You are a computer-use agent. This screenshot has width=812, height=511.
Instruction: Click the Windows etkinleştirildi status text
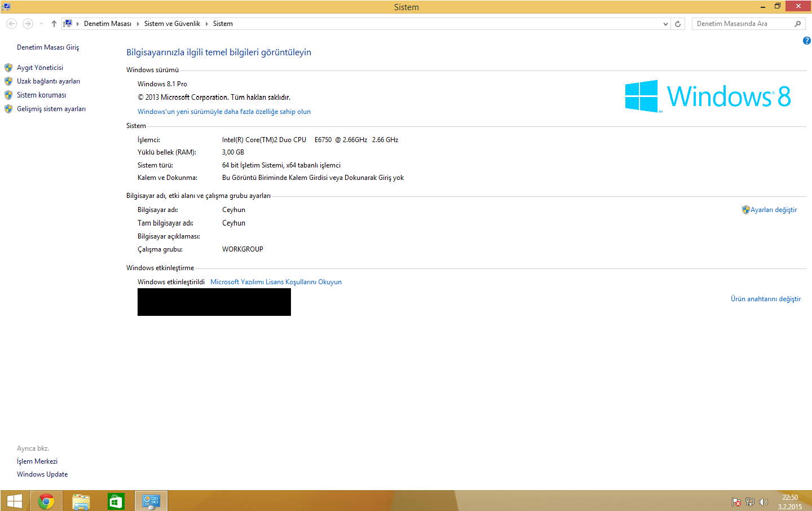(x=171, y=282)
